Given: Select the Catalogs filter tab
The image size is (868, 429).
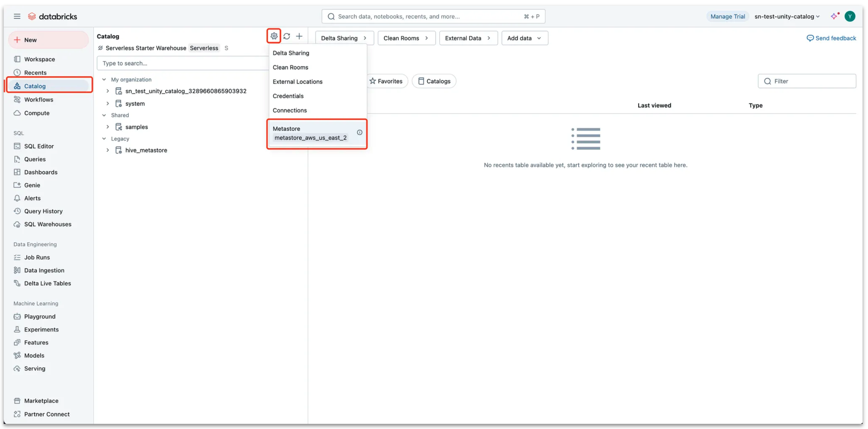Looking at the screenshot, I should (x=434, y=81).
